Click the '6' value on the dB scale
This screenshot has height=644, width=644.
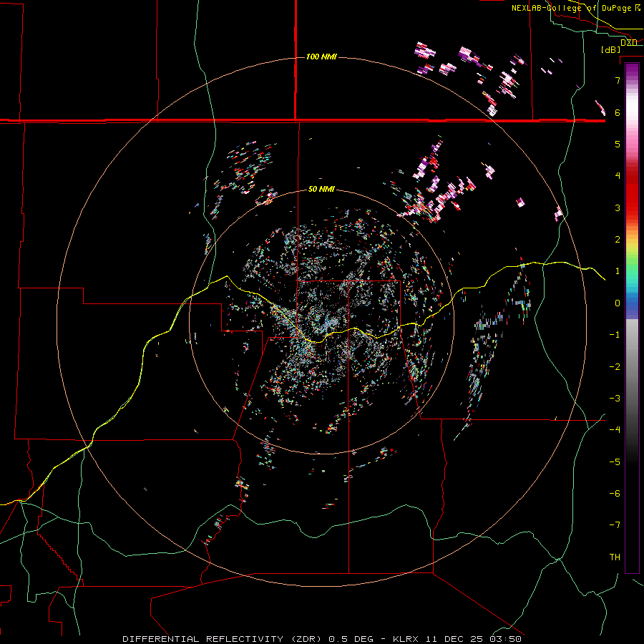[x=618, y=112]
